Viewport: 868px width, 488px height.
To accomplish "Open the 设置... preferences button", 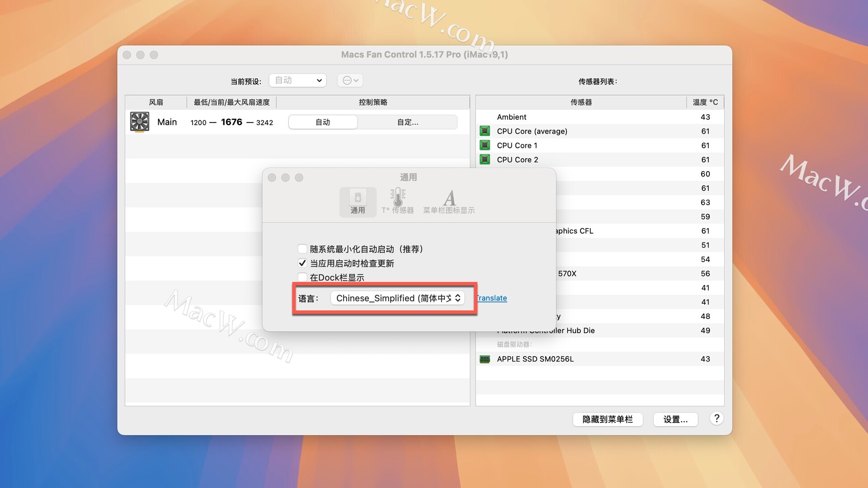I will (x=675, y=419).
